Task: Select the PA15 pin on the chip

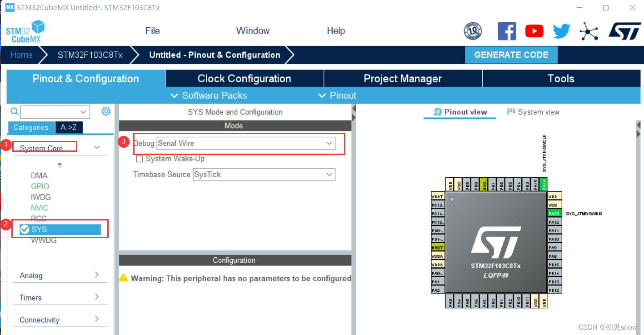Action: click(x=536, y=185)
